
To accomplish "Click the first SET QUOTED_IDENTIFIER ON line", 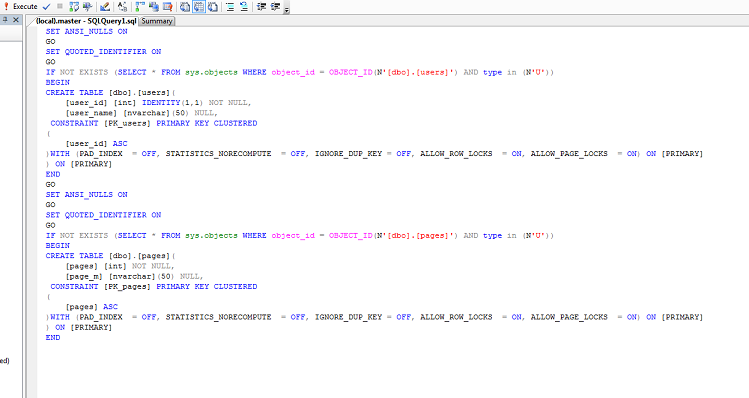I will pyautogui.click(x=103, y=52).
